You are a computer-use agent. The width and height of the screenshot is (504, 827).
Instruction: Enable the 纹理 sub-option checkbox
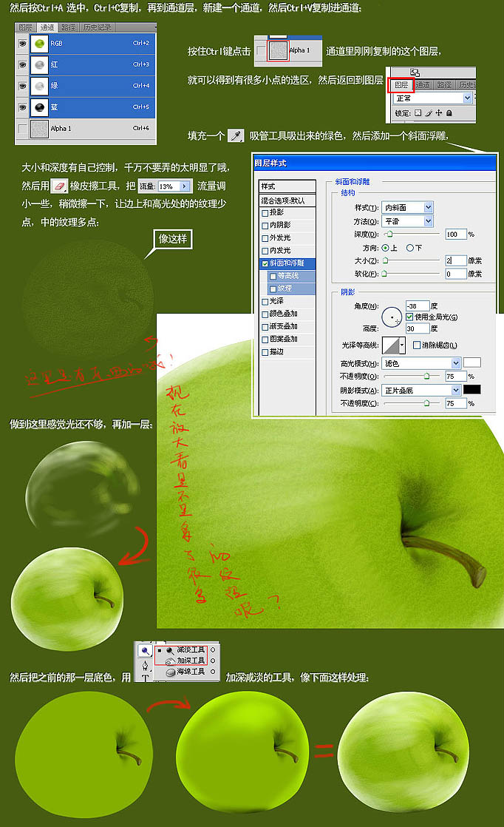tap(272, 288)
